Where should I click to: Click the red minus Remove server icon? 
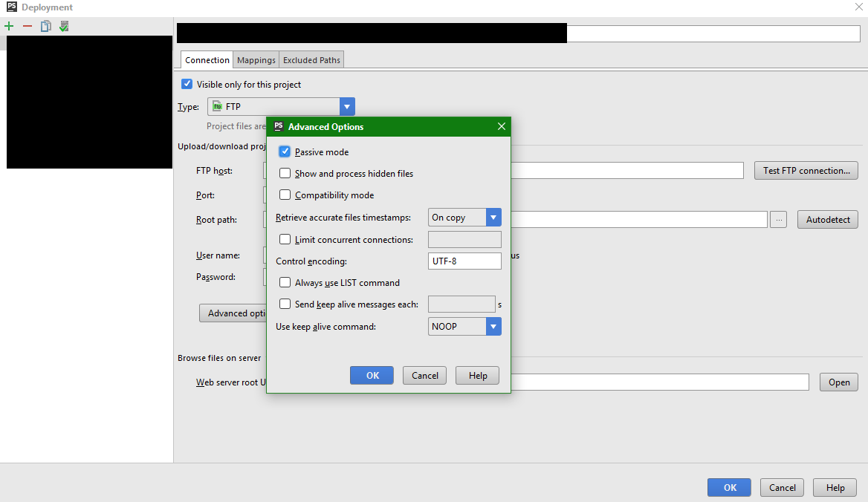tap(27, 27)
